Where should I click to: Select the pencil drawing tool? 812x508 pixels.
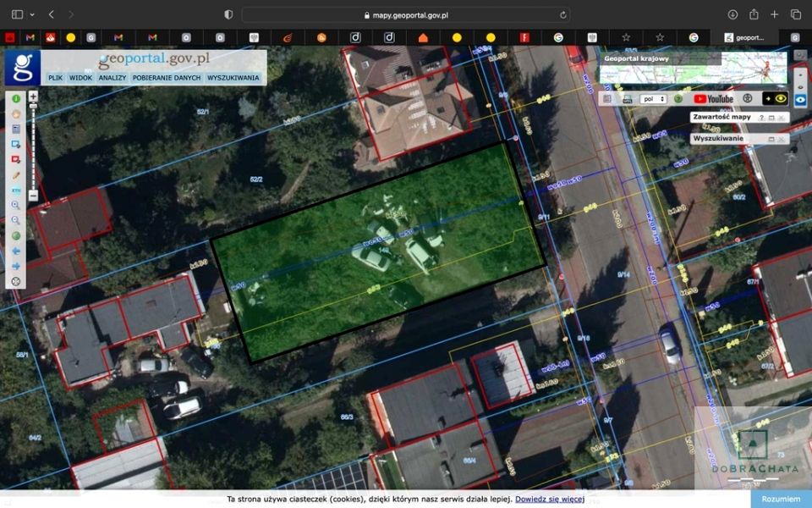[x=16, y=175]
